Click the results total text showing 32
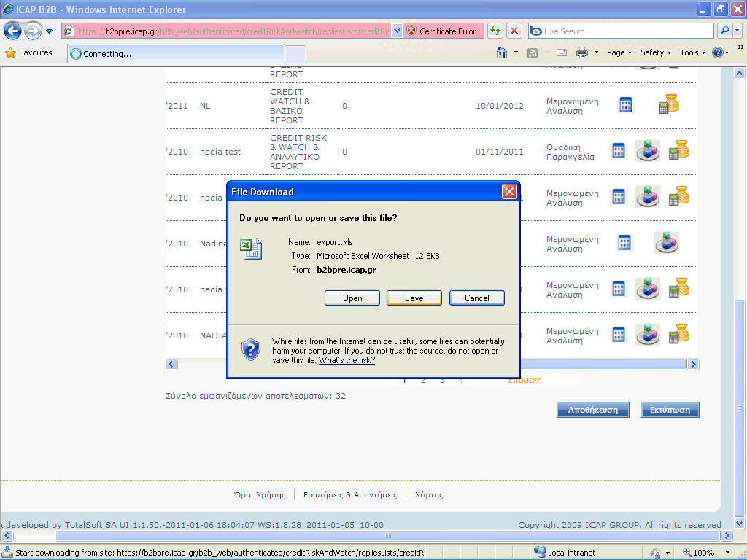The height and width of the screenshot is (560, 747). pyautogui.click(x=255, y=396)
